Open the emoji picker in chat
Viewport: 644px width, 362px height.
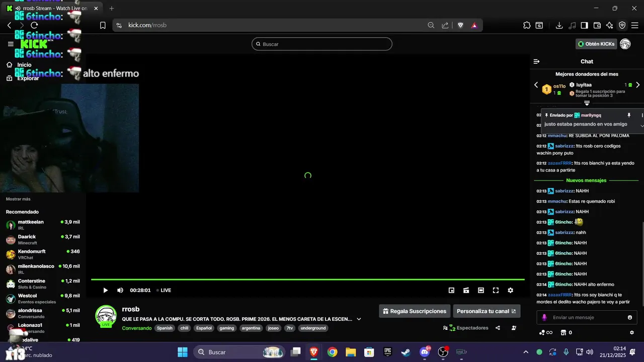tap(630, 317)
